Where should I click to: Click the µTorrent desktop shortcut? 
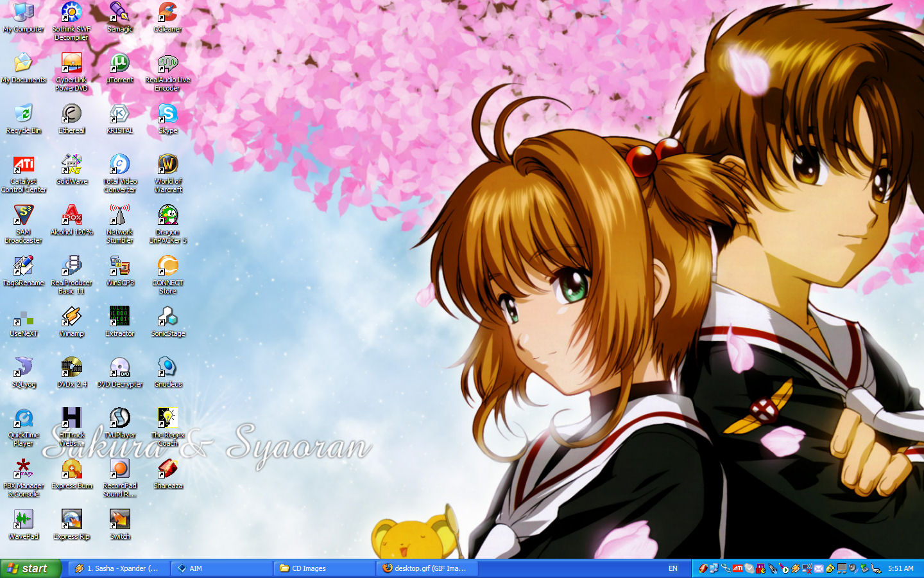point(119,64)
